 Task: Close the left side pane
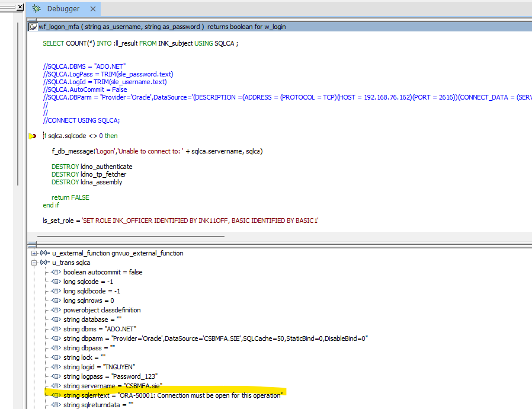tap(20, 7)
